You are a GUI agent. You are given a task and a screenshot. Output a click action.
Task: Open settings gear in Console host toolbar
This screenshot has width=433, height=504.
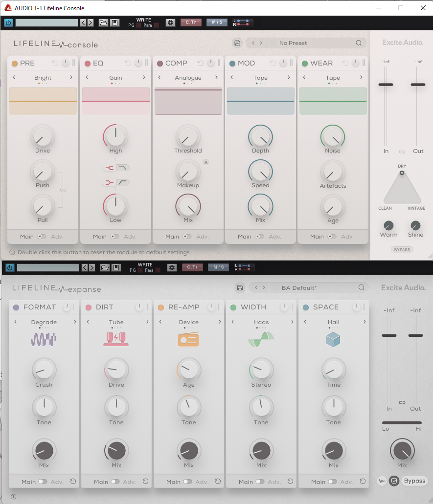pos(170,22)
